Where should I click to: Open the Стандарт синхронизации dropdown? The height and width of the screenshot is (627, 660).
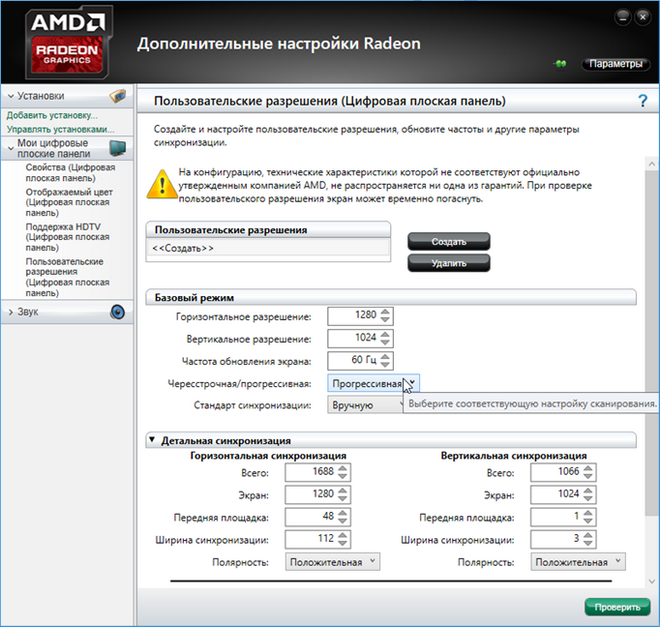click(x=364, y=405)
